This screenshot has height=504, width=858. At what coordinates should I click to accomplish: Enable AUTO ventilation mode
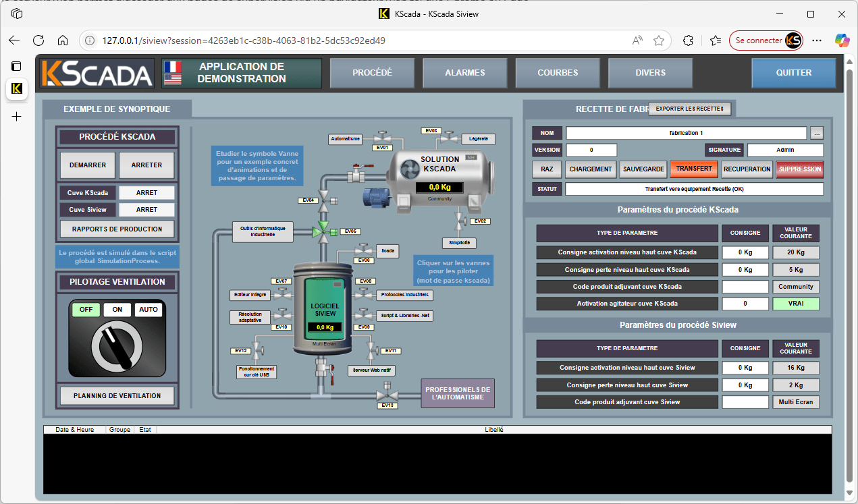(x=149, y=310)
